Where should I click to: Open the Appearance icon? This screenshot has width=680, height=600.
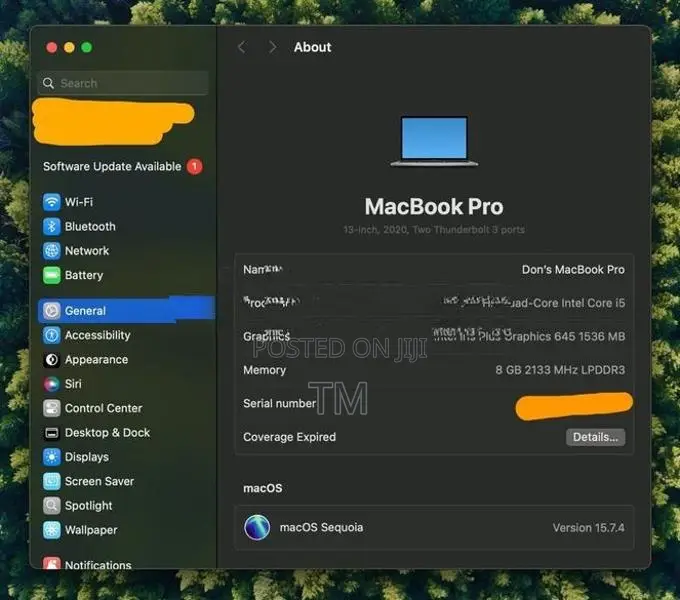click(52, 359)
